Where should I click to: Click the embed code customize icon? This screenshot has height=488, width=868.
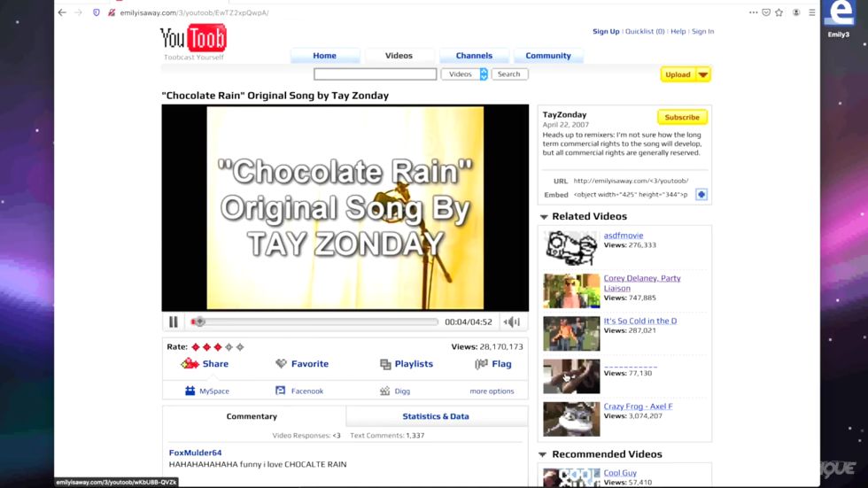click(x=701, y=194)
